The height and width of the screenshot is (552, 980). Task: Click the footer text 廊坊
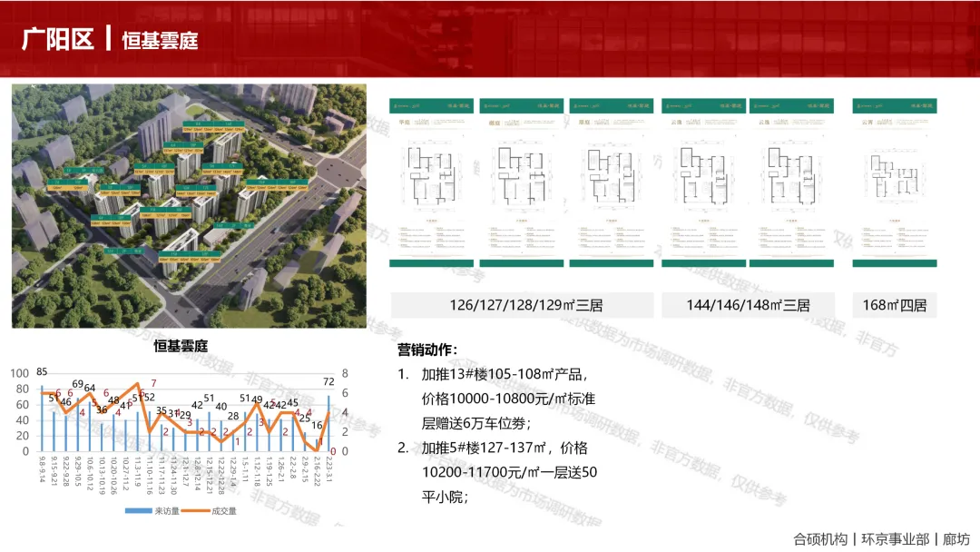[x=956, y=539]
